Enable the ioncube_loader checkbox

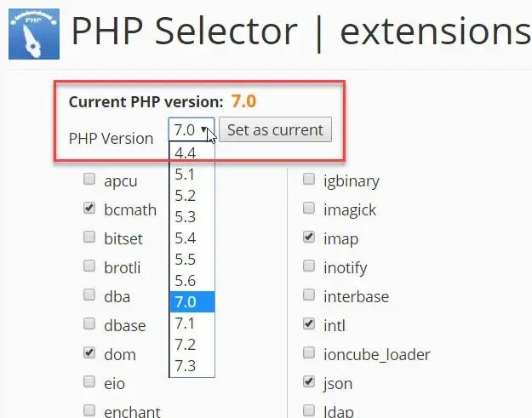click(x=309, y=352)
